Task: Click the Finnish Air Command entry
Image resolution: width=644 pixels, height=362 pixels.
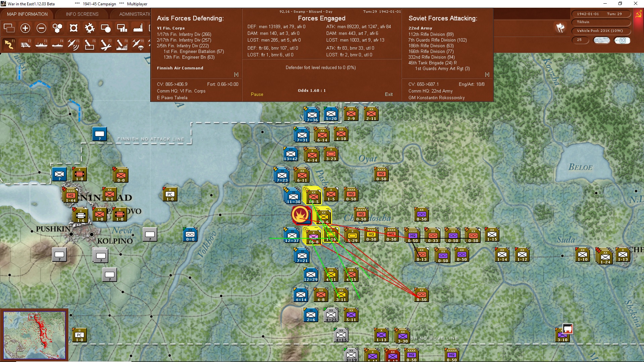Action: [180, 68]
